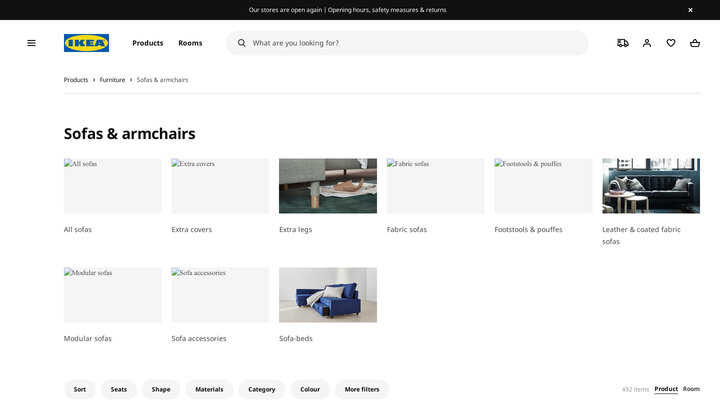Open Leather & coated fabric sofas image
The width and height of the screenshot is (720, 400).
pyautogui.click(x=651, y=186)
